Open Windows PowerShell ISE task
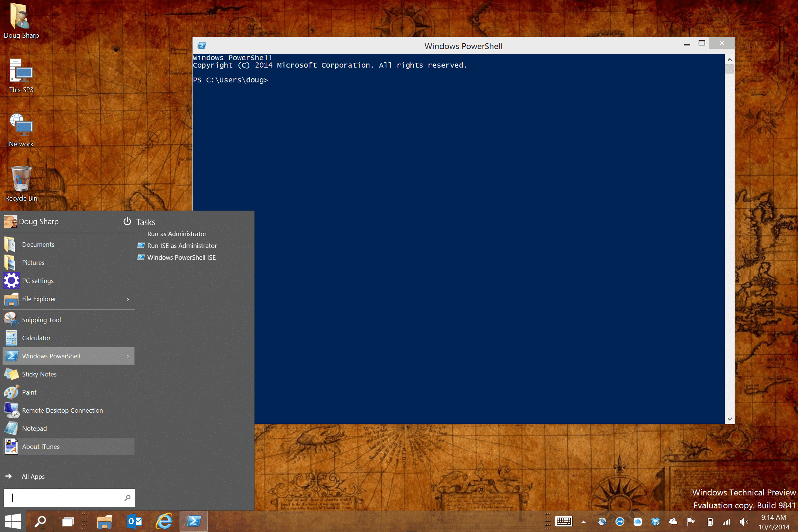 click(177, 258)
